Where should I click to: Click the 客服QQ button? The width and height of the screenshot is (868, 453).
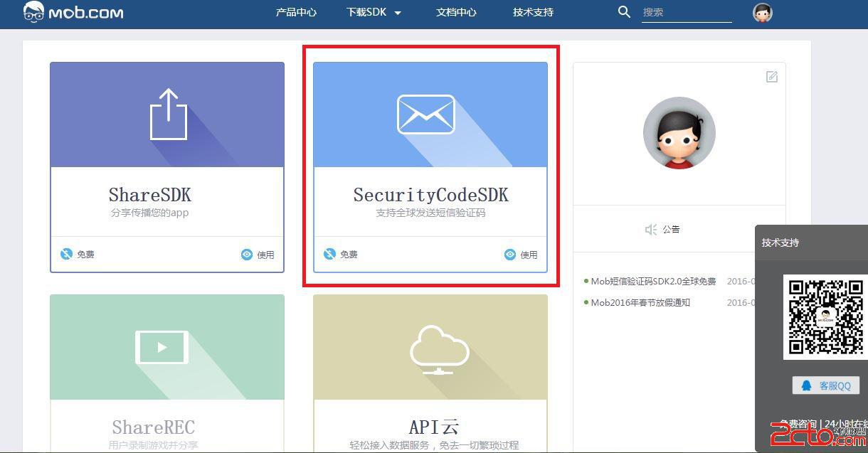click(x=826, y=385)
